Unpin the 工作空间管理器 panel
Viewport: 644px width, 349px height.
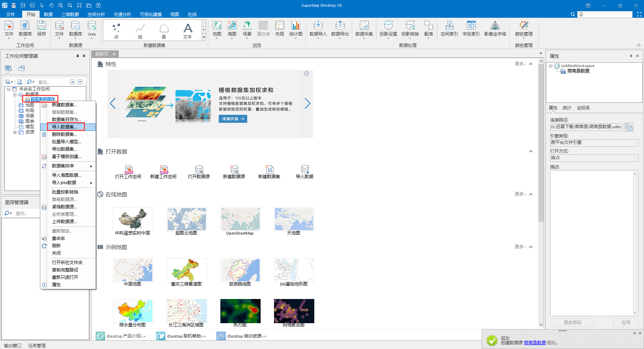78,56
